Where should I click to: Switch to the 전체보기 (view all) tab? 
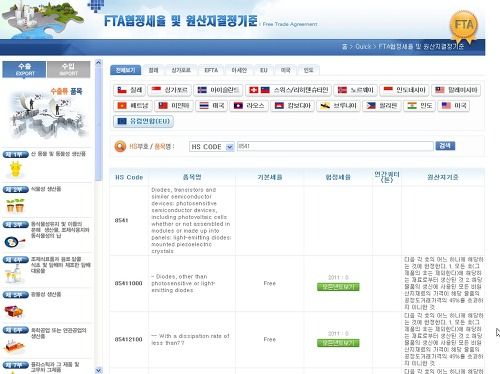125,70
